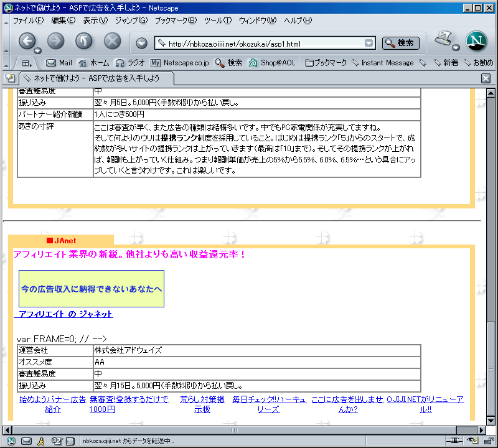Open the ブックマーク folder in personal toolbar
498x448 pixels.
[x=326, y=63]
